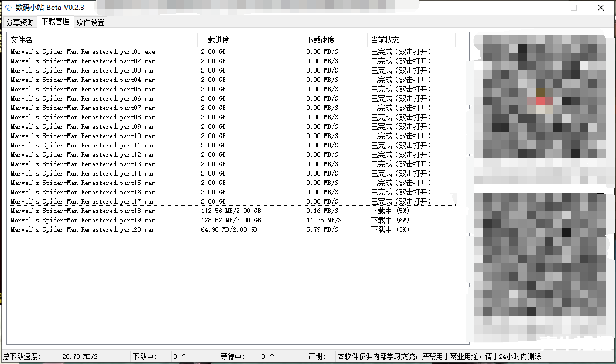This screenshot has width=616, height=364.
Task: Click progress 112.56 MB/2.00 GB
Action: 231,211
